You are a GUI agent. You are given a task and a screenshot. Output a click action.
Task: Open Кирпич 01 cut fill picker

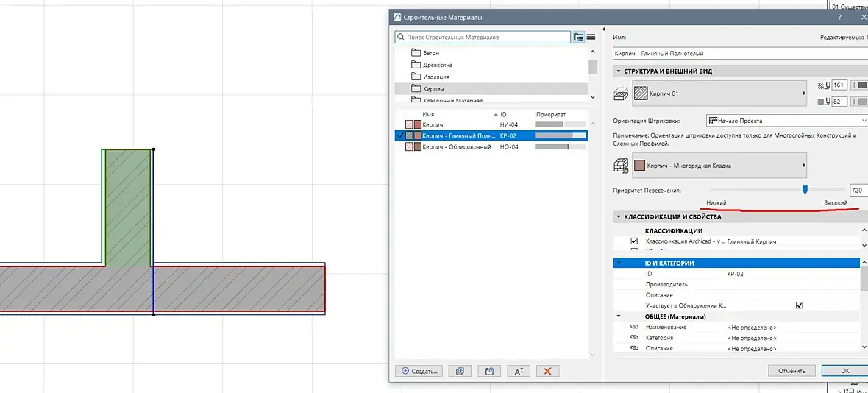(719, 93)
